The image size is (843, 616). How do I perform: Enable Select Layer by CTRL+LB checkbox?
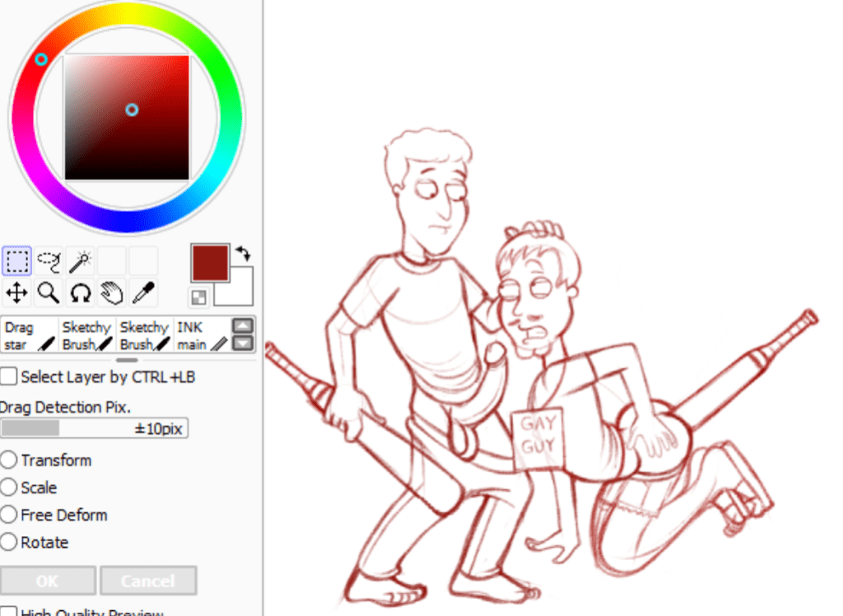pyautogui.click(x=9, y=377)
